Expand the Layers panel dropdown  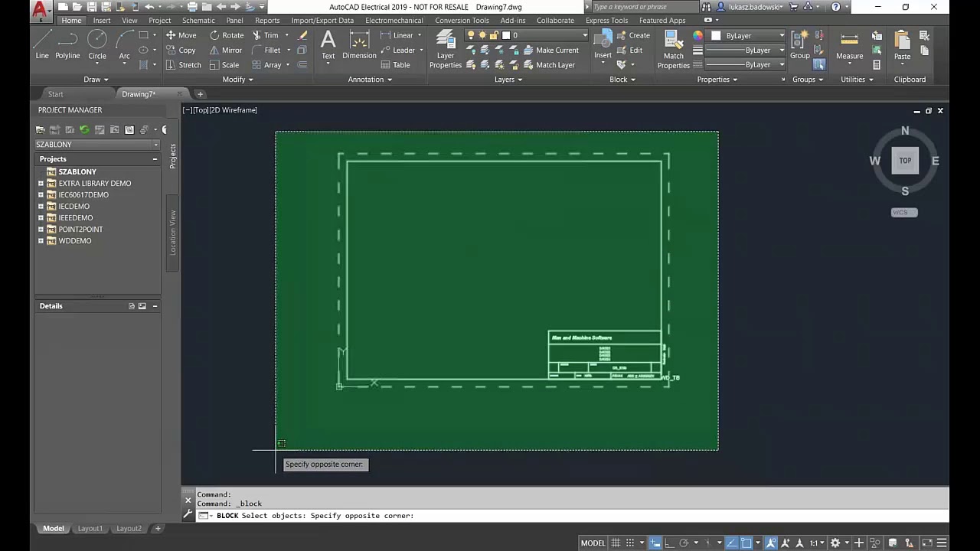(x=508, y=80)
